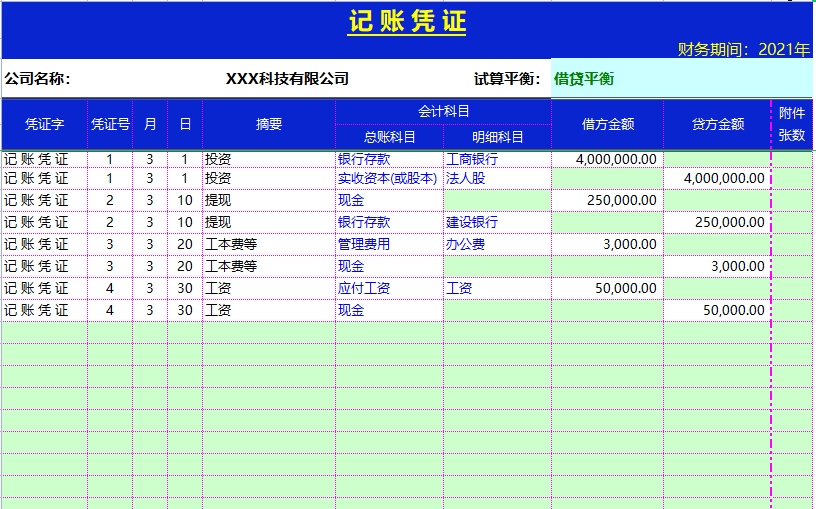Select the XXX科技有限公司 company name cell

point(287,79)
